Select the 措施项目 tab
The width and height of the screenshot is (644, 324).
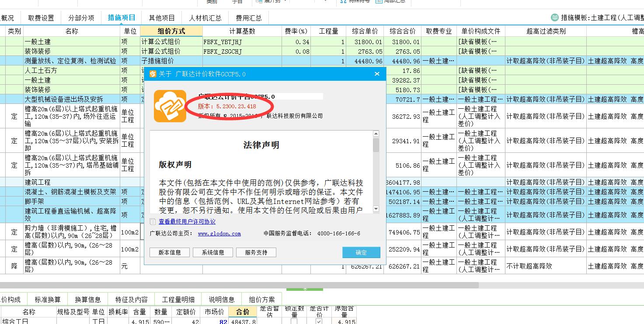tap(122, 18)
